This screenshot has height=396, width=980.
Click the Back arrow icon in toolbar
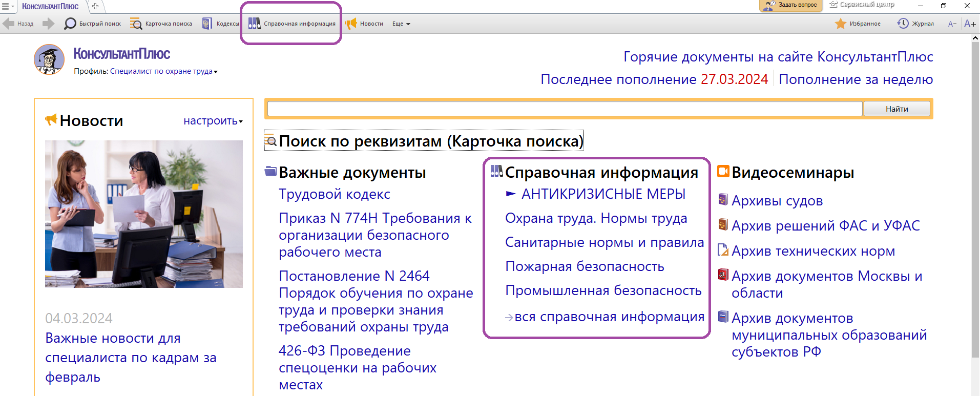[x=9, y=24]
